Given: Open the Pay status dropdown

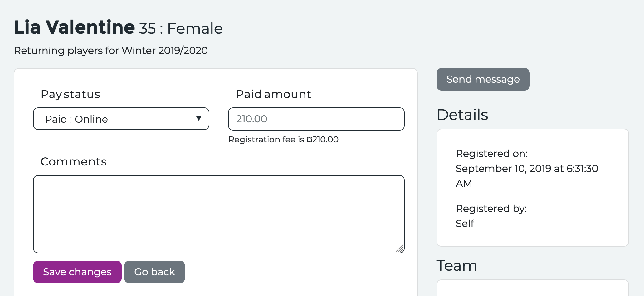Looking at the screenshot, I should [x=121, y=119].
